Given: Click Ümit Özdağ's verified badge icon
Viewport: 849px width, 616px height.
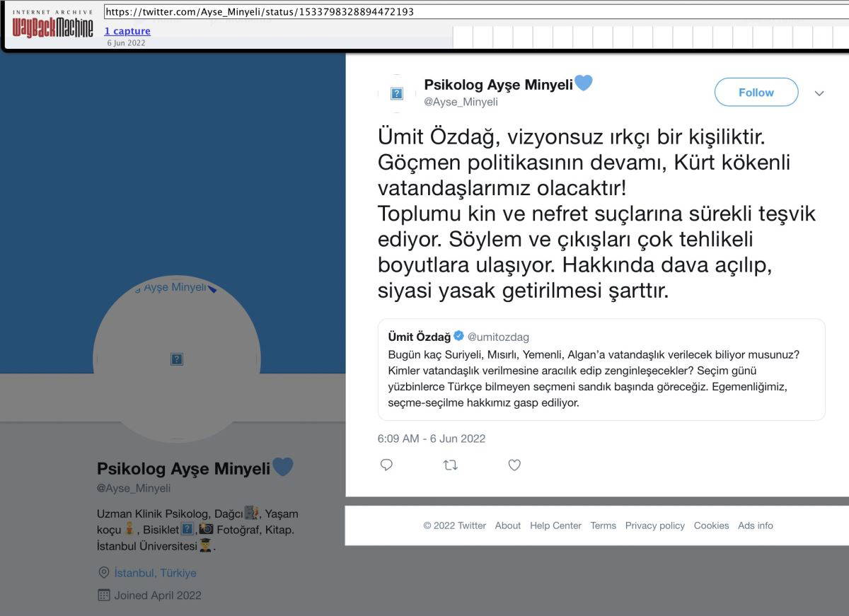Looking at the screenshot, I should pyautogui.click(x=458, y=336).
